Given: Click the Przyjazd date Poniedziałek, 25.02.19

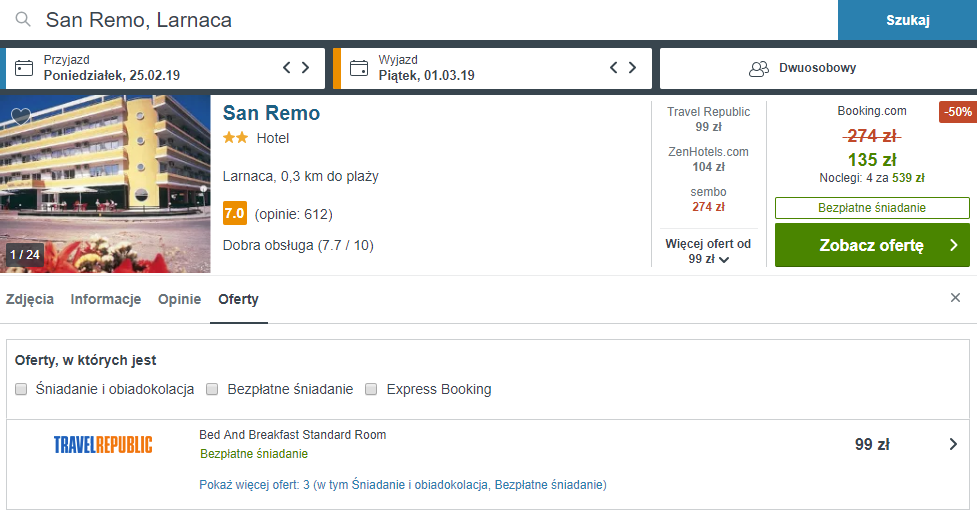Looking at the screenshot, I should (112, 75).
